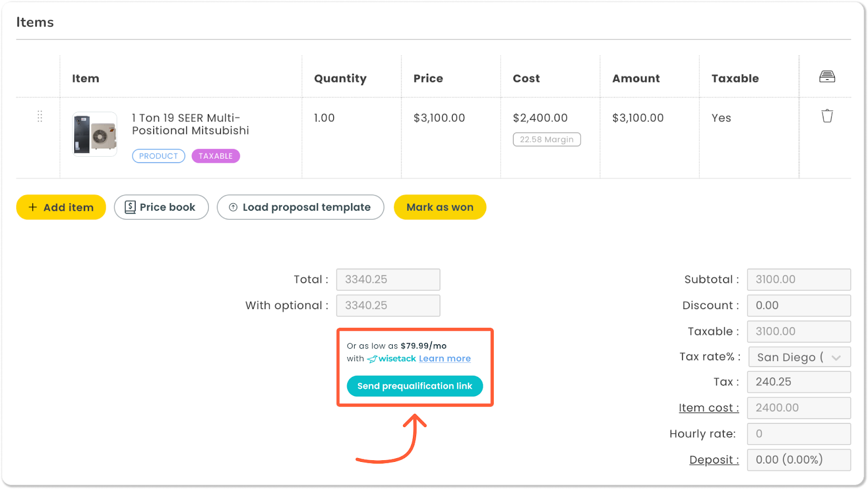The height and width of the screenshot is (489, 868).
Task: Click the Deposit underlined label
Action: (x=714, y=460)
